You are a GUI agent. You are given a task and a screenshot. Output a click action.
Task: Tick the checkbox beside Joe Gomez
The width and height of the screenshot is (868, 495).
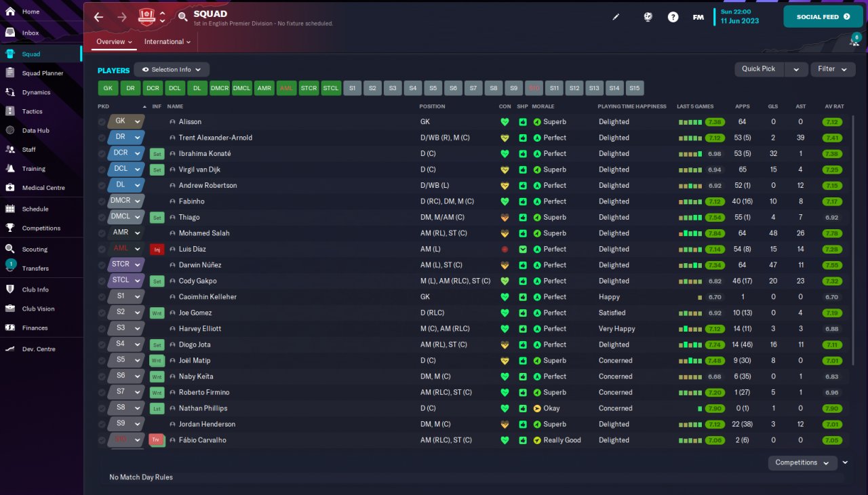click(102, 313)
